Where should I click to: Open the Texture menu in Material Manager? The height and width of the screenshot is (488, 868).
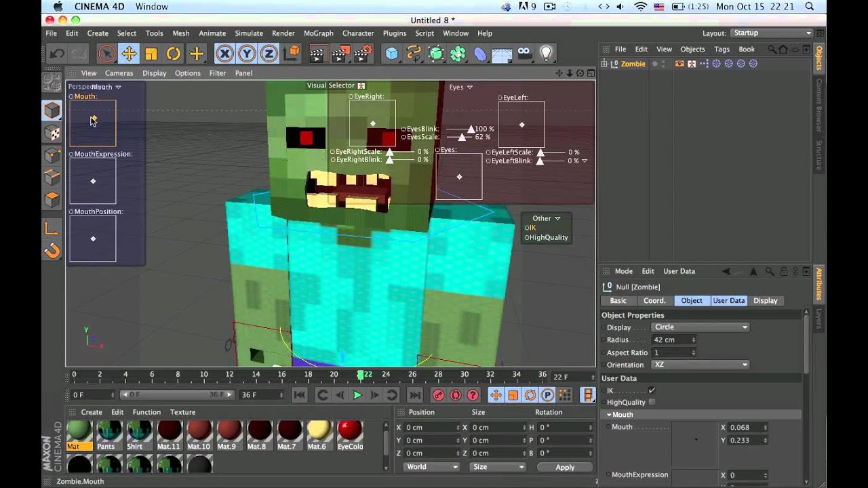[x=182, y=412]
